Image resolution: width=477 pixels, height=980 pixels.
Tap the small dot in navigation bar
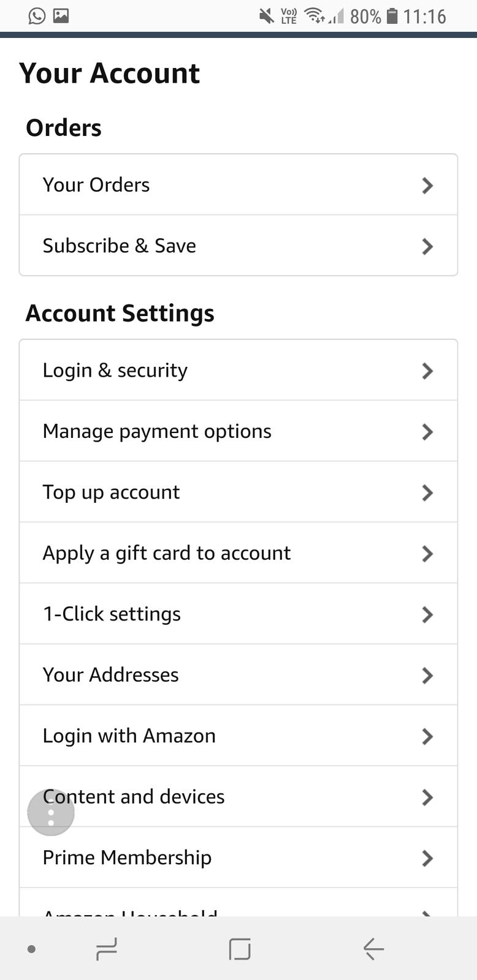[32, 949]
